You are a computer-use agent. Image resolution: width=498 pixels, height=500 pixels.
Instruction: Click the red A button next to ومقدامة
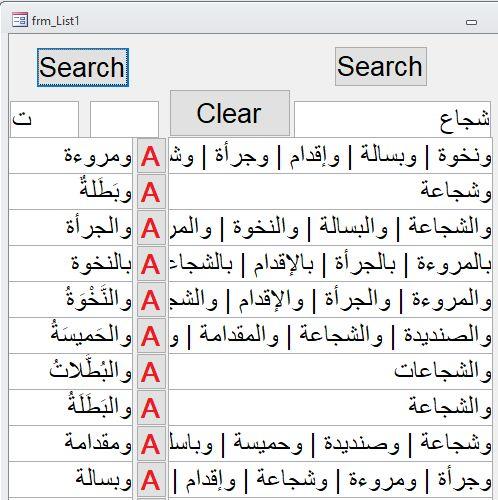coord(151,444)
